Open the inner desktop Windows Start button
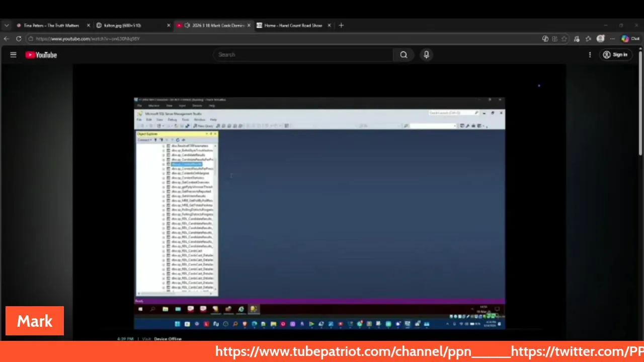The width and height of the screenshot is (644, 362). click(x=140, y=309)
